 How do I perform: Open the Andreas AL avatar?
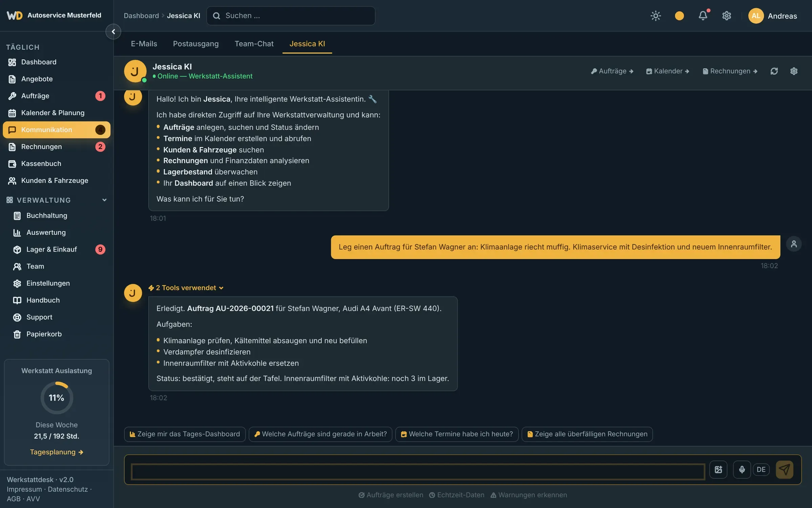(756, 16)
